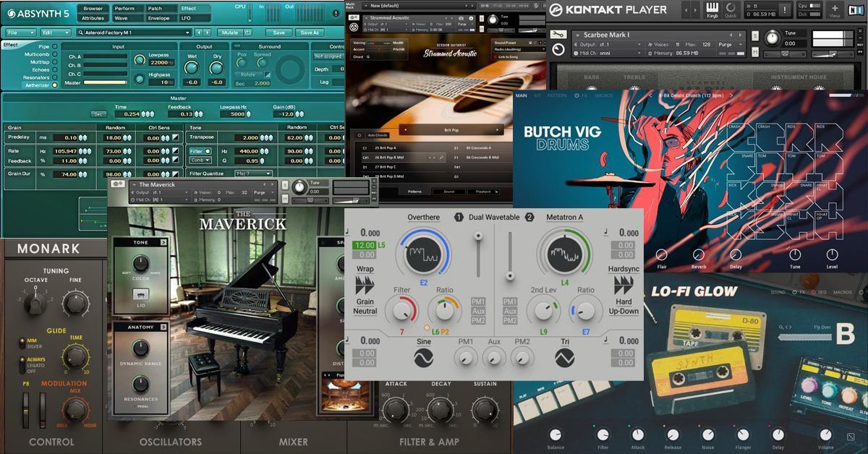Click the NI logo icon at top right
The height and width of the screenshot is (454, 868).
855,9
